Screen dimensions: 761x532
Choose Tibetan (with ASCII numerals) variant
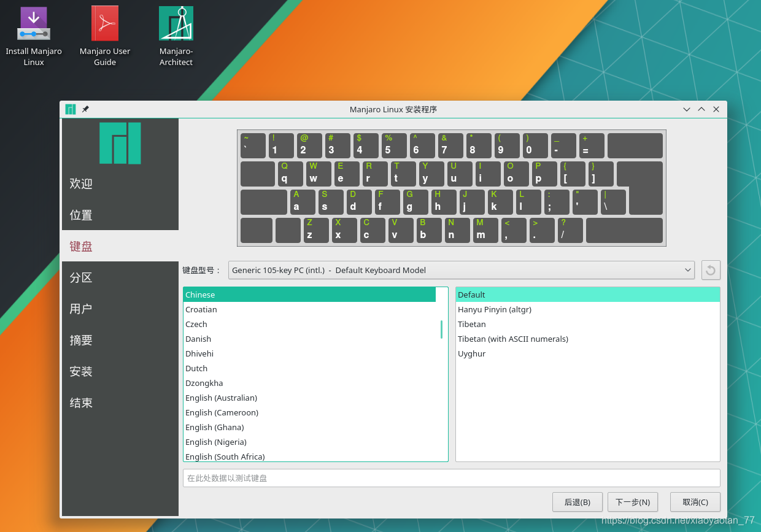click(587, 339)
